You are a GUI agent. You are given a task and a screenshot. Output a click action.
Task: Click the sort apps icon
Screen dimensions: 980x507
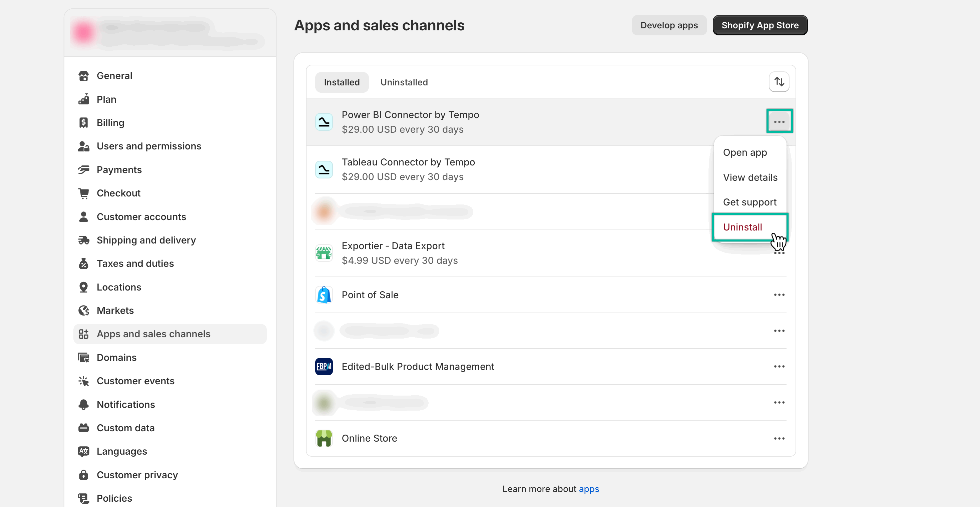pyautogui.click(x=779, y=81)
